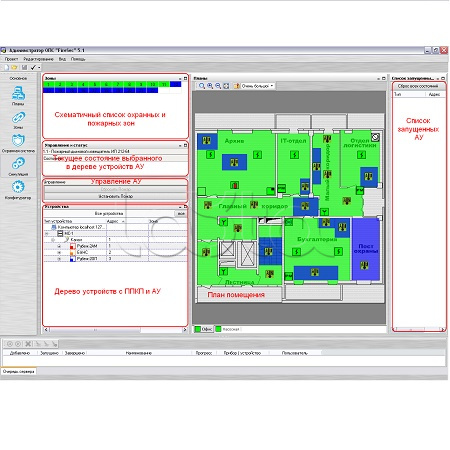The height and width of the screenshot is (450, 450).
Task: Click the zoom in magnifier on plan toolbar
Action: tap(210, 86)
